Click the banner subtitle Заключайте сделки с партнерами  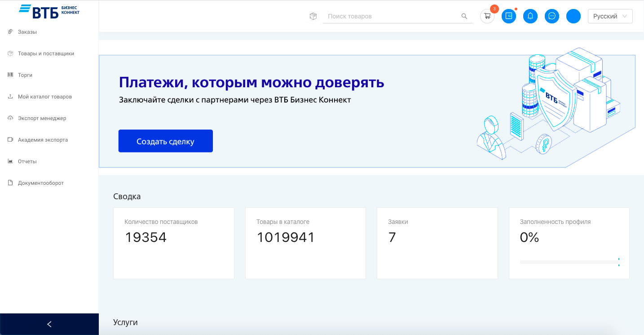(x=235, y=100)
